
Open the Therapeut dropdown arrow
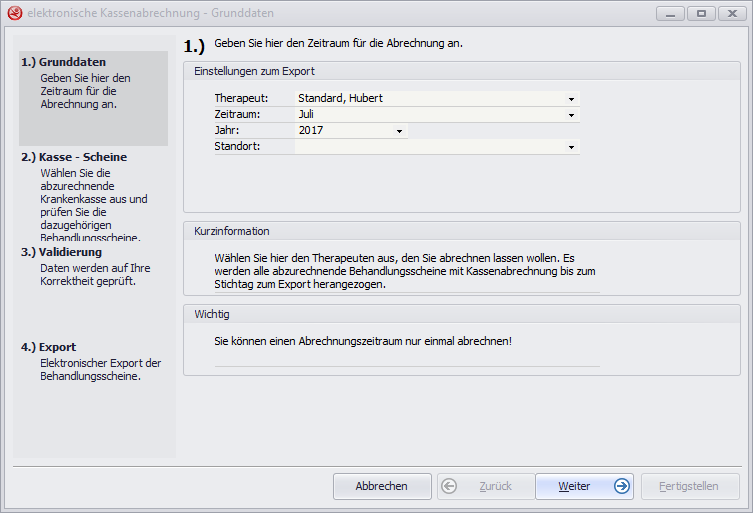(x=571, y=99)
